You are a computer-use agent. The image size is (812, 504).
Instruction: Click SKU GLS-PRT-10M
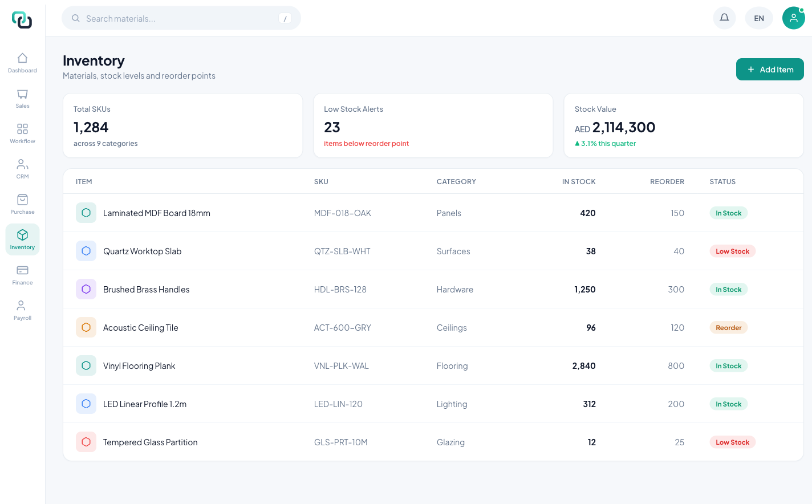coord(341,442)
